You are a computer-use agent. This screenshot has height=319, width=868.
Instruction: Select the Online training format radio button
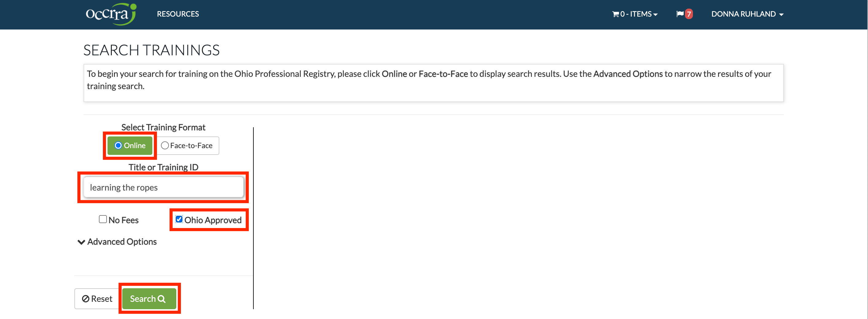pos(118,145)
